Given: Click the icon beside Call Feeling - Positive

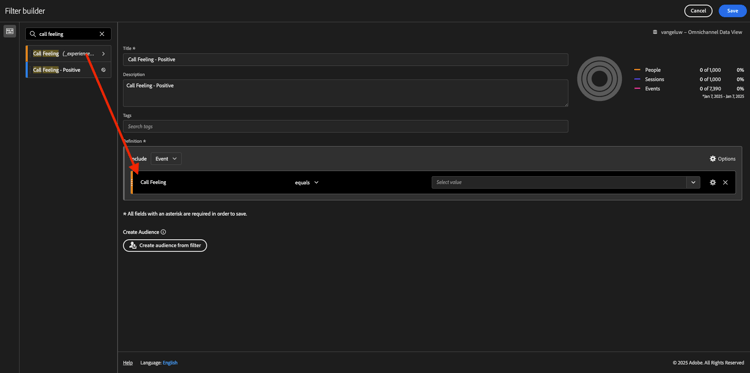Looking at the screenshot, I should click(x=103, y=70).
